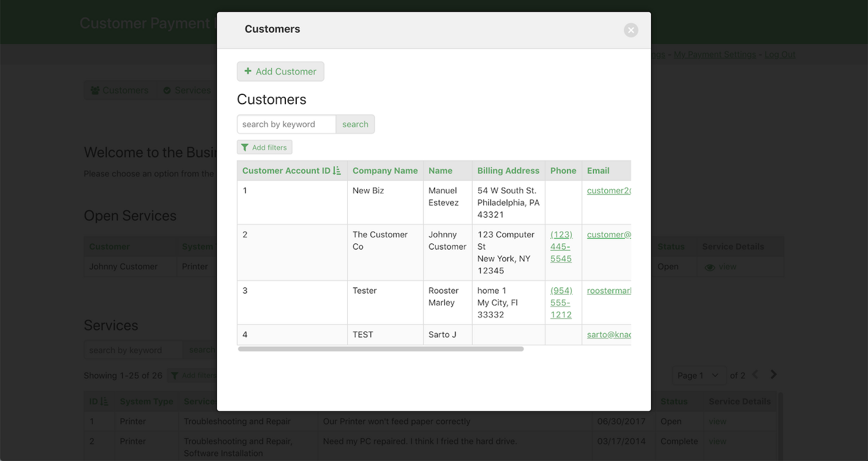Sort table by Billing Address header
868x461 pixels.
[508, 171]
